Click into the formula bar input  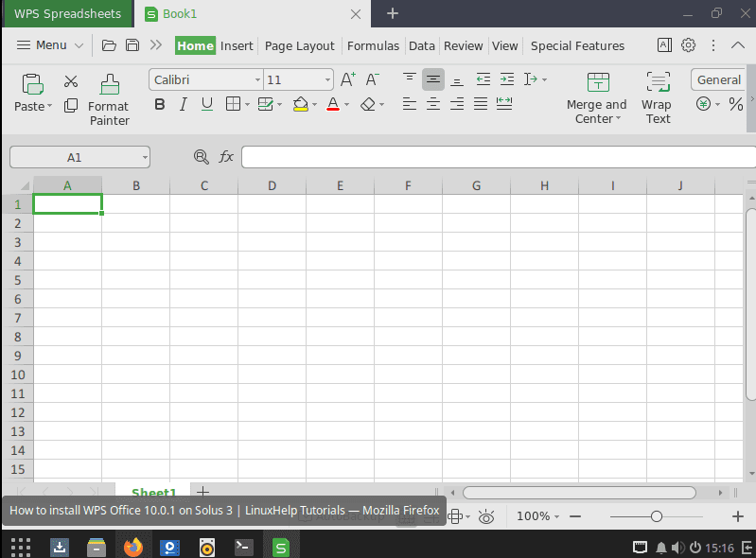(499, 157)
